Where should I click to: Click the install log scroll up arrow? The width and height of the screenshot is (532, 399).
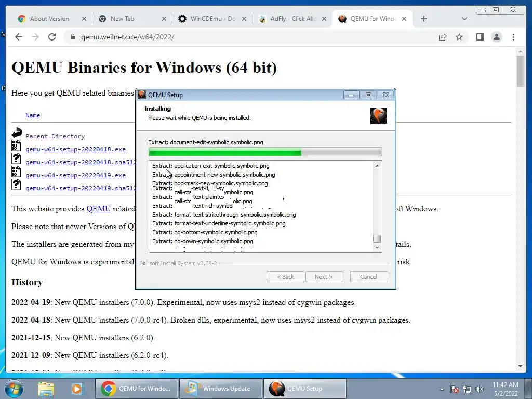377,166
